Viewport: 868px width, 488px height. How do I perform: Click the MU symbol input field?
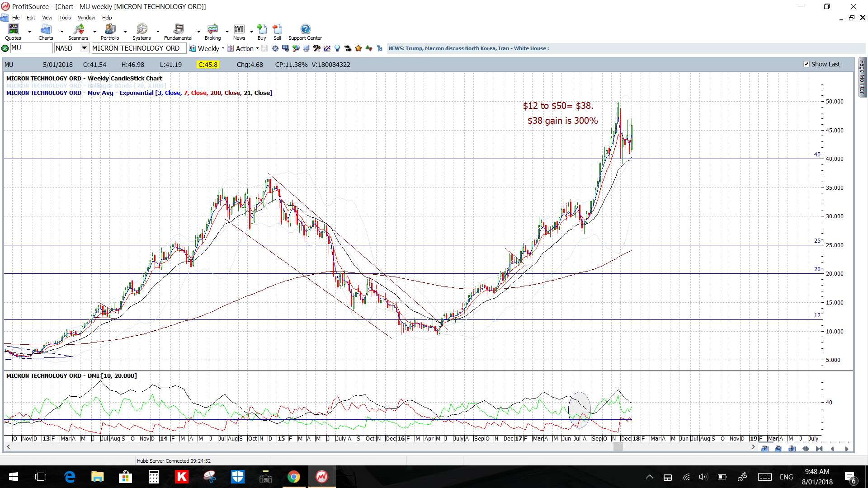(31, 48)
